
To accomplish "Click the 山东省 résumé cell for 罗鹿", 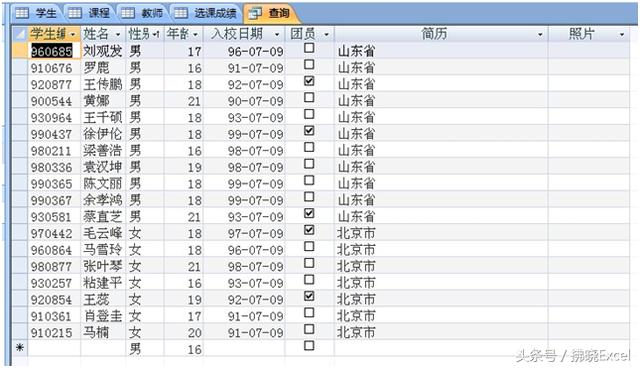I will coord(441,68).
